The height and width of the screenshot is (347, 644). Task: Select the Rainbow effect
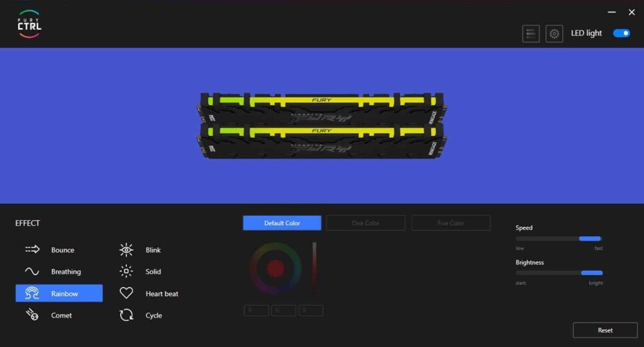(59, 293)
